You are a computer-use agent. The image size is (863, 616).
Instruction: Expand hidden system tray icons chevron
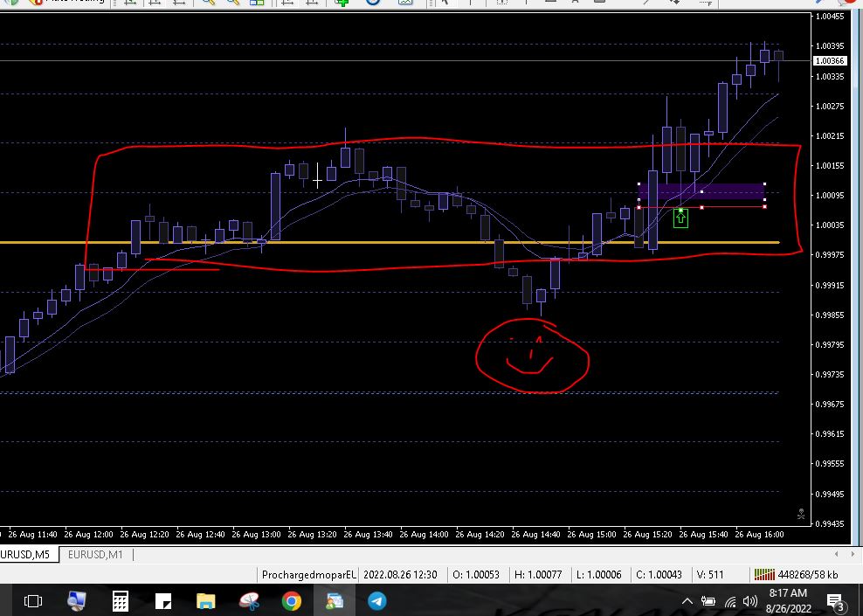coord(687,601)
